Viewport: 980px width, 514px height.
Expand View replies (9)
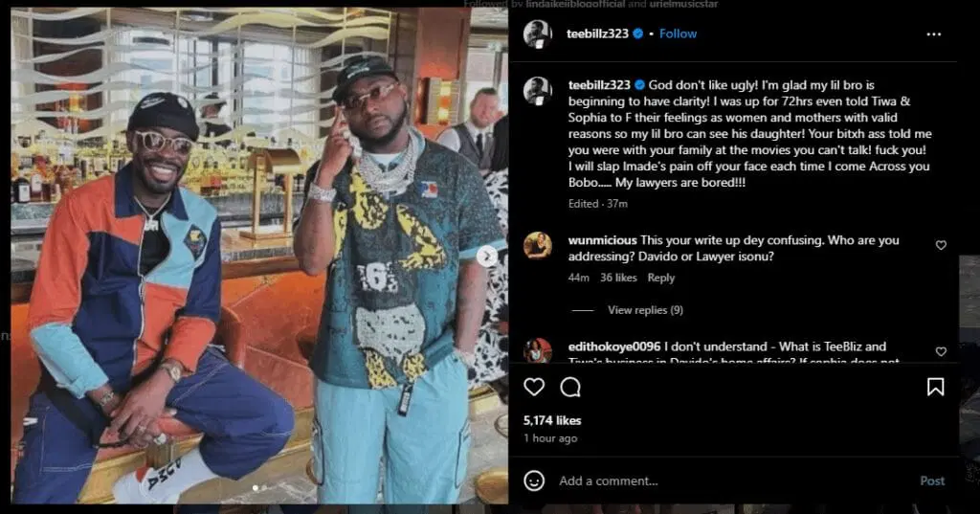pyautogui.click(x=645, y=310)
